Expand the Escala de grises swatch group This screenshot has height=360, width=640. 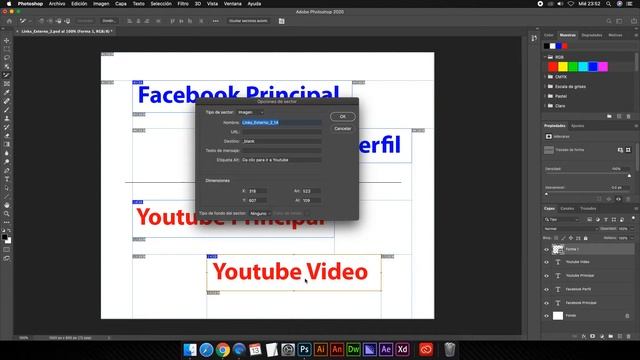[x=545, y=87]
